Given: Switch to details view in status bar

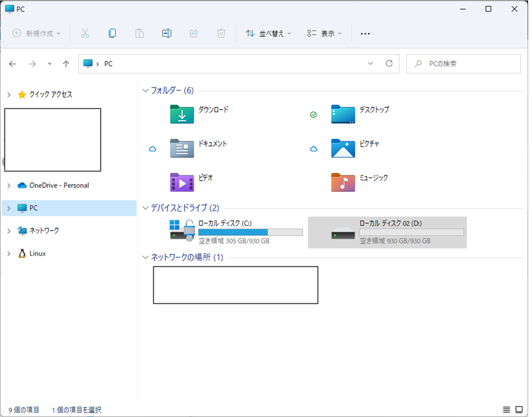Looking at the screenshot, I should coord(506,410).
